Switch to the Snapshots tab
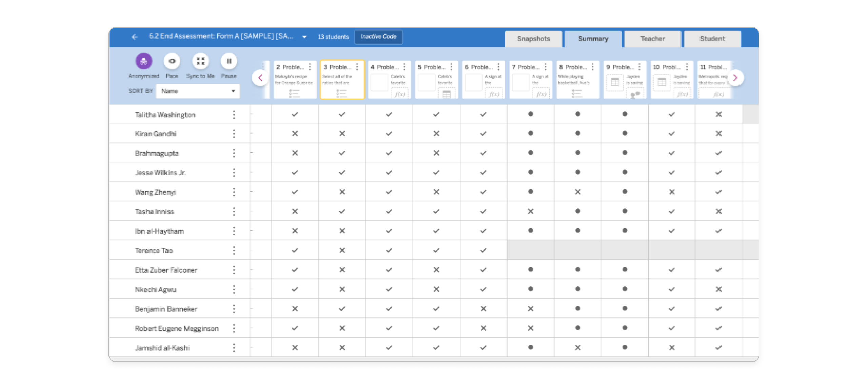The height and width of the screenshot is (389, 868). pos(533,39)
